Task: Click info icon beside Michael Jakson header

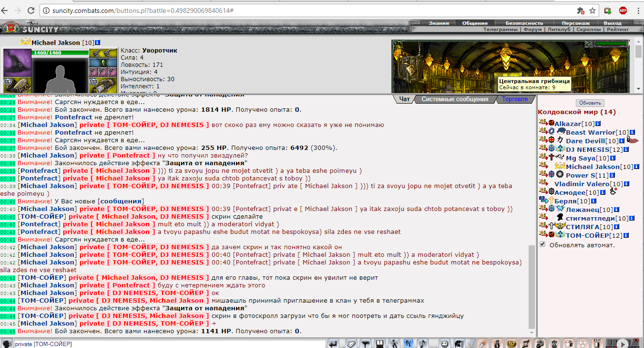Action: [x=98, y=42]
